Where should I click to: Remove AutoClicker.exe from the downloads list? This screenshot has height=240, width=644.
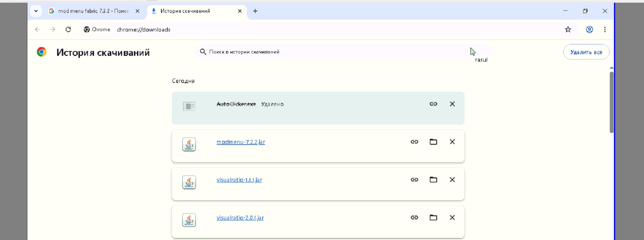click(452, 104)
